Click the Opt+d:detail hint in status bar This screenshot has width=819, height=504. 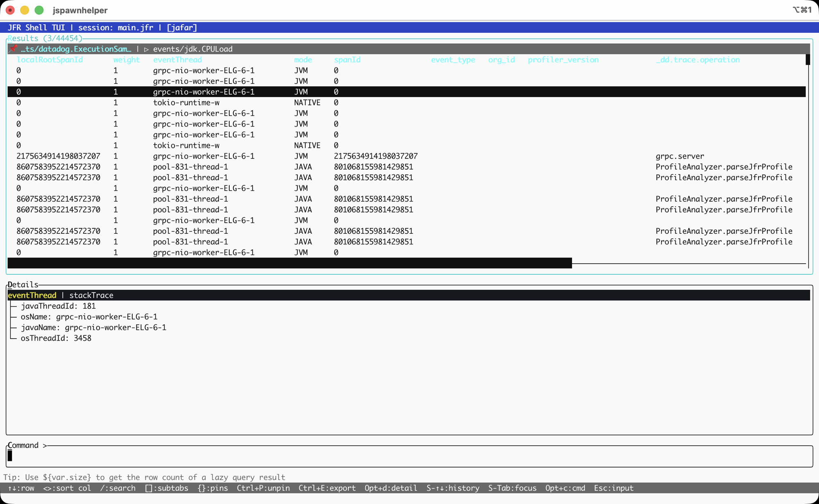point(391,488)
